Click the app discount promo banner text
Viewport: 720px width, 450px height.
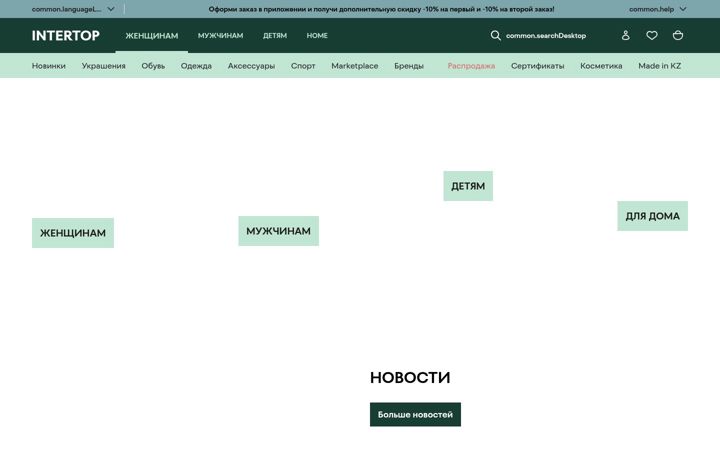(381, 9)
